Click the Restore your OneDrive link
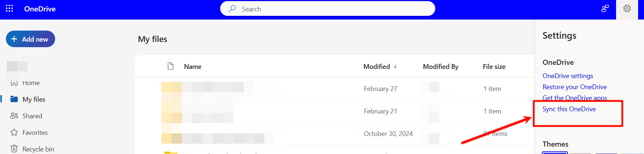 coord(575,87)
